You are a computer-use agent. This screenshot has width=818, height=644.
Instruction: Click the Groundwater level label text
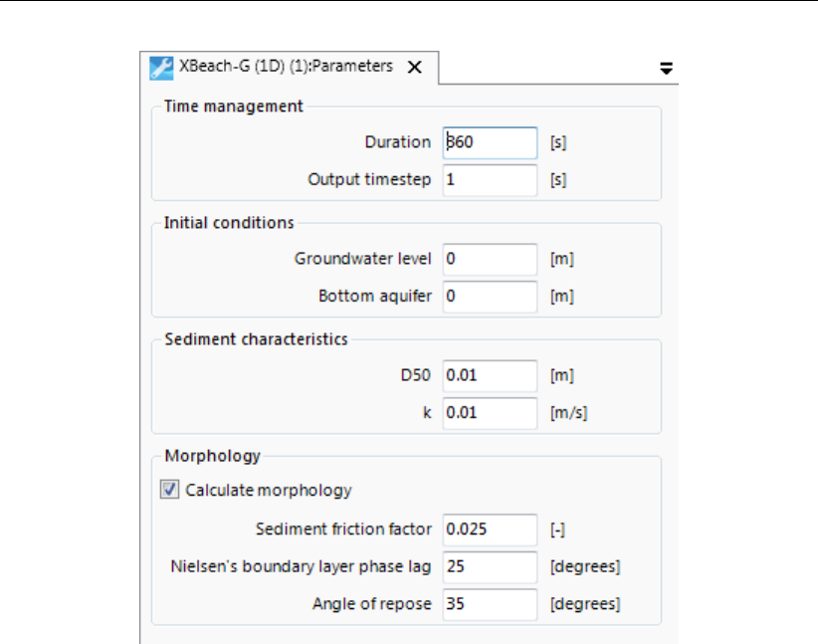pos(363,259)
